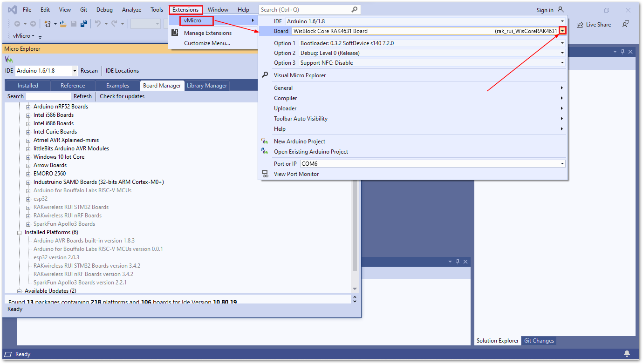Click the Undo toolbar icon
This screenshot has width=643, height=364.
coord(98,24)
